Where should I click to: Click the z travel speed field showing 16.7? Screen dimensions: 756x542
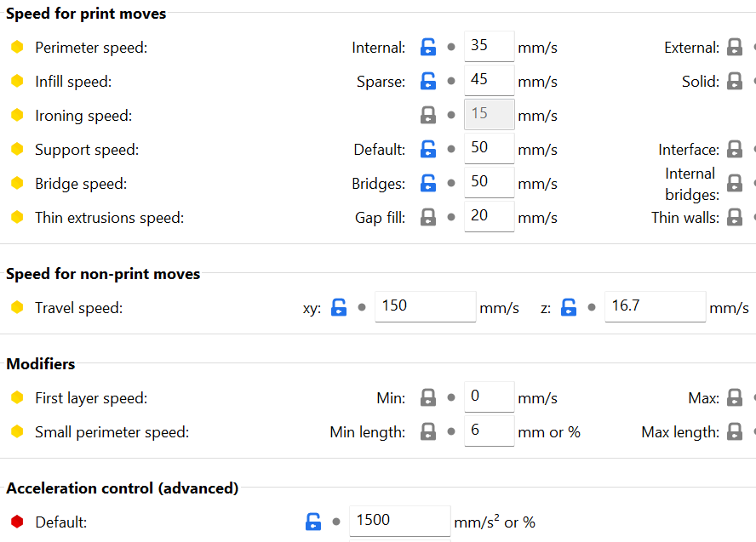(654, 307)
